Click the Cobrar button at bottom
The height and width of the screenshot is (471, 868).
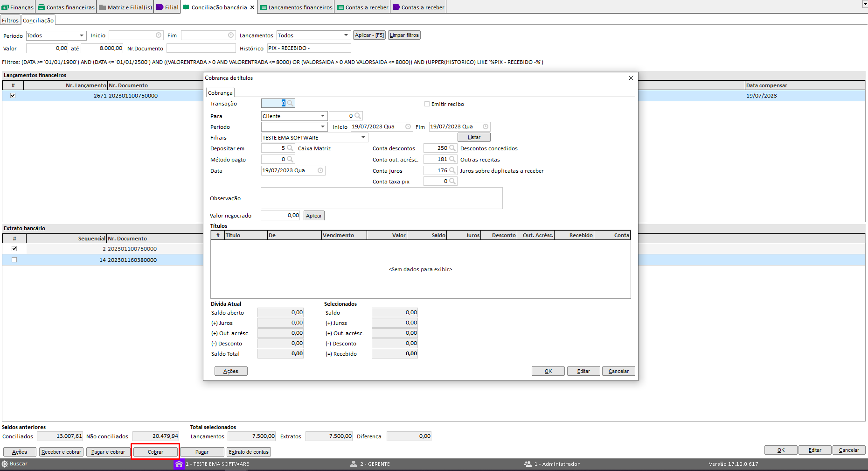click(x=155, y=452)
